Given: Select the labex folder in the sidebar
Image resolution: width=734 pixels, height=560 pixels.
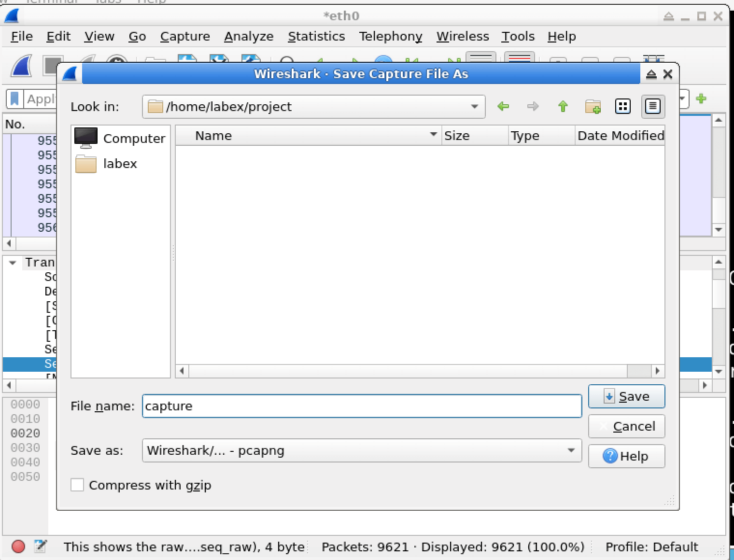Looking at the screenshot, I should click(x=106, y=164).
